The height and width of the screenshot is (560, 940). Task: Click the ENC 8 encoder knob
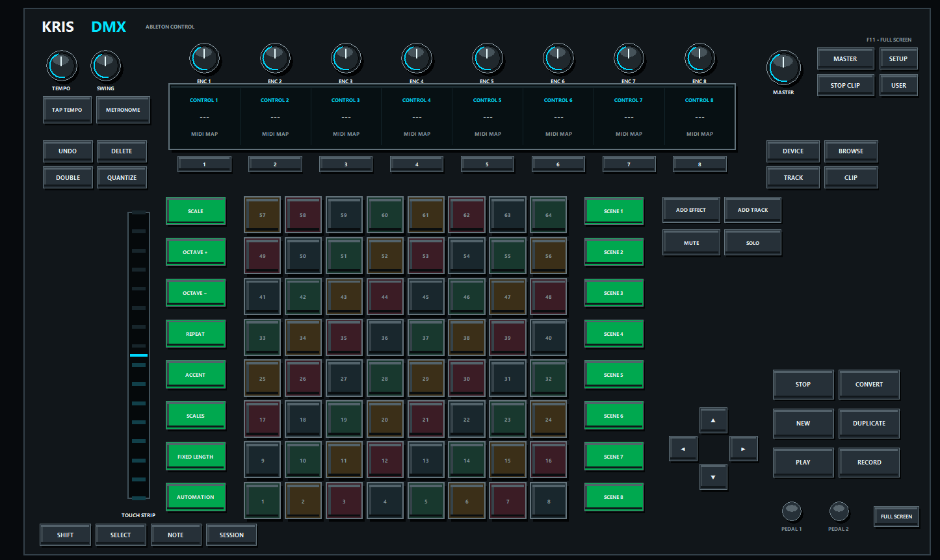tap(699, 59)
